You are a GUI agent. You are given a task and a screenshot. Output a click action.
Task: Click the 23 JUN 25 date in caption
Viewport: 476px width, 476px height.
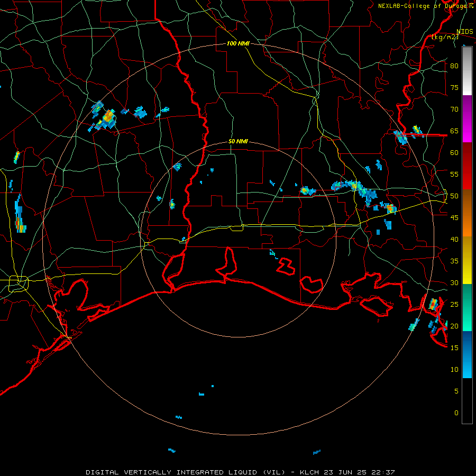click(x=345, y=472)
